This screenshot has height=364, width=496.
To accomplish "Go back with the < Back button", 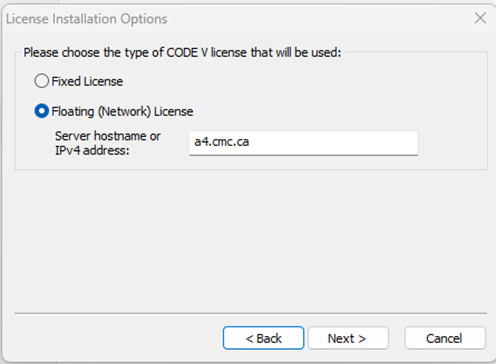I will pos(263,338).
